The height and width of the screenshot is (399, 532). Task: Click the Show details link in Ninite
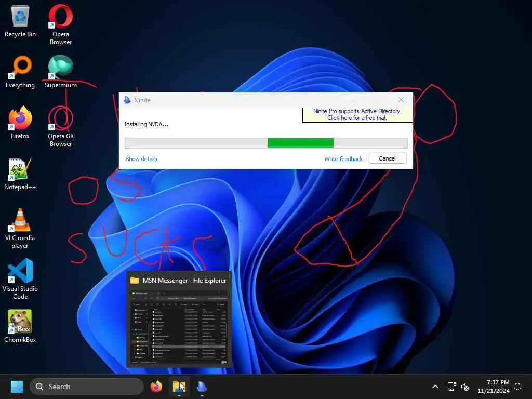coord(141,159)
